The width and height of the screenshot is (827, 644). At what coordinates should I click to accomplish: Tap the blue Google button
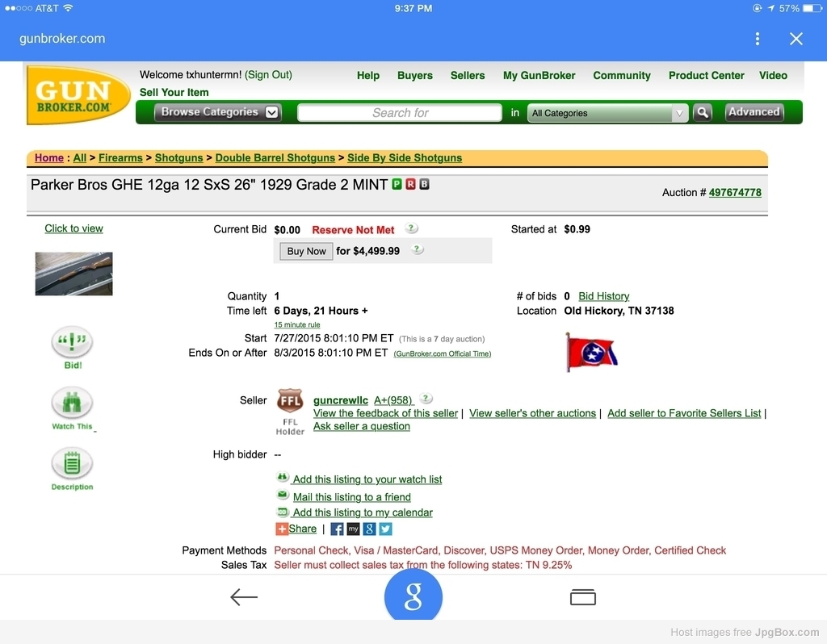click(x=413, y=596)
